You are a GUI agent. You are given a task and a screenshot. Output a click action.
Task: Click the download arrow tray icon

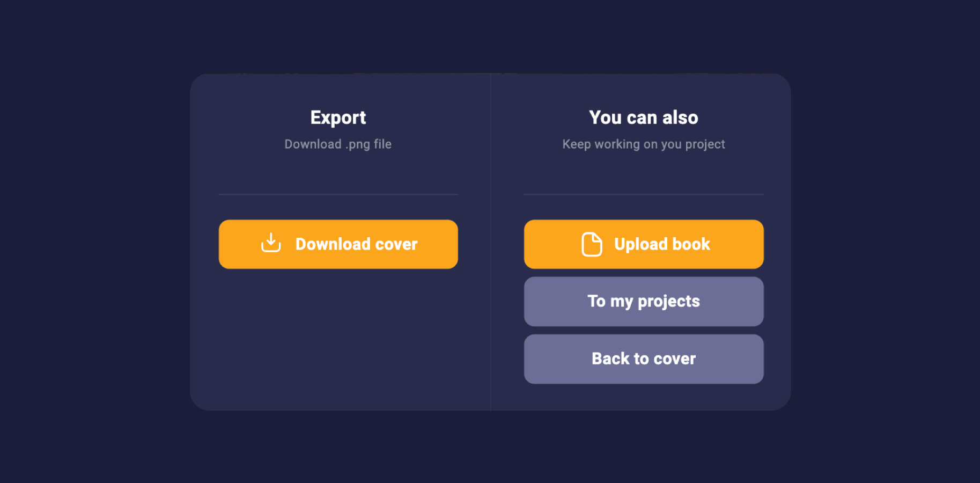pos(271,243)
